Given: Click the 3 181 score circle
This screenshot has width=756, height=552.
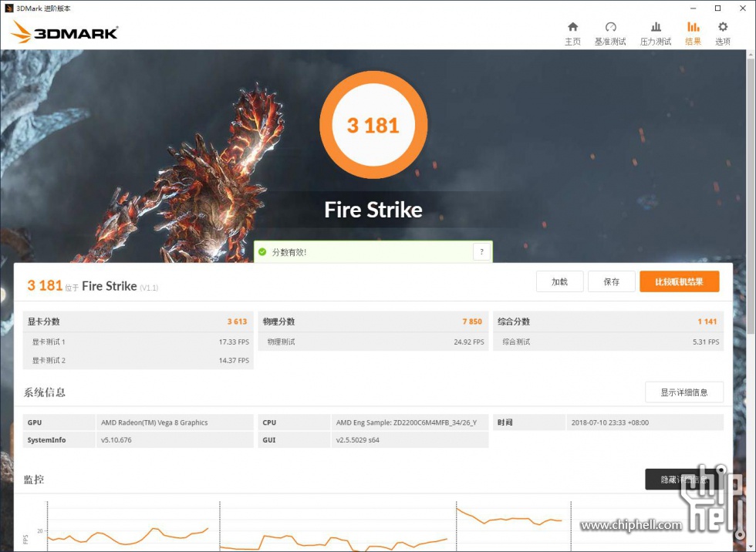Looking at the screenshot, I should pos(373,125).
